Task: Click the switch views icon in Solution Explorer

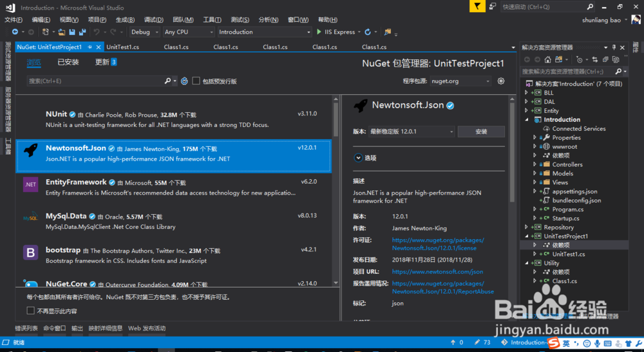Action: pyautogui.click(x=558, y=59)
